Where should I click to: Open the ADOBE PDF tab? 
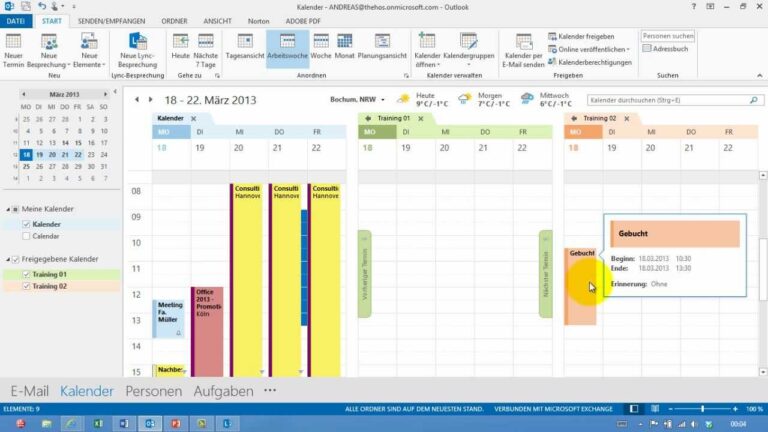(x=303, y=21)
